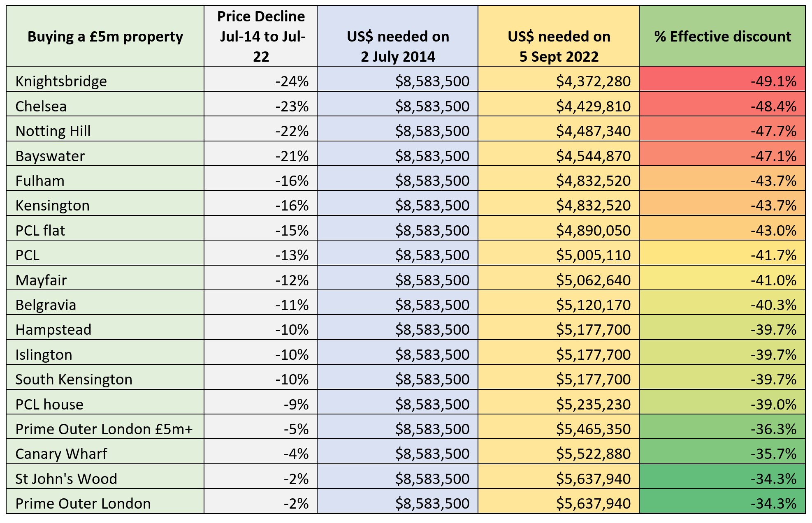
Task: Click the Mayfair row label
Action: [x=41, y=280]
